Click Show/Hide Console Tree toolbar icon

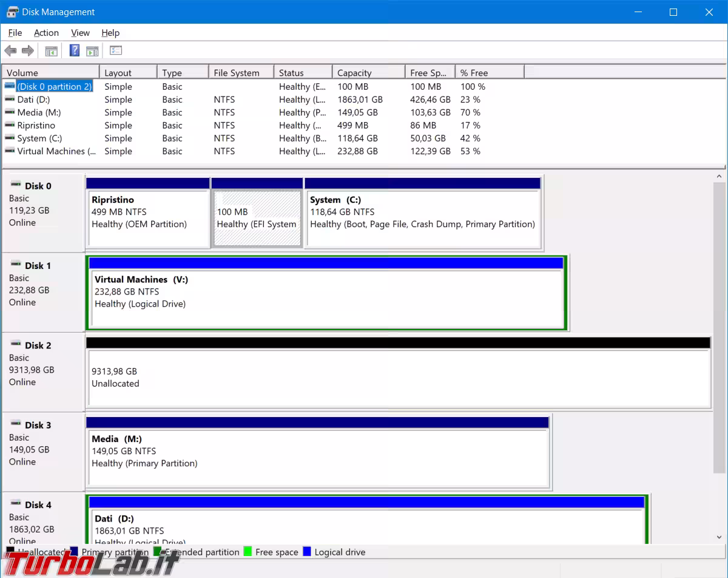click(52, 51)
